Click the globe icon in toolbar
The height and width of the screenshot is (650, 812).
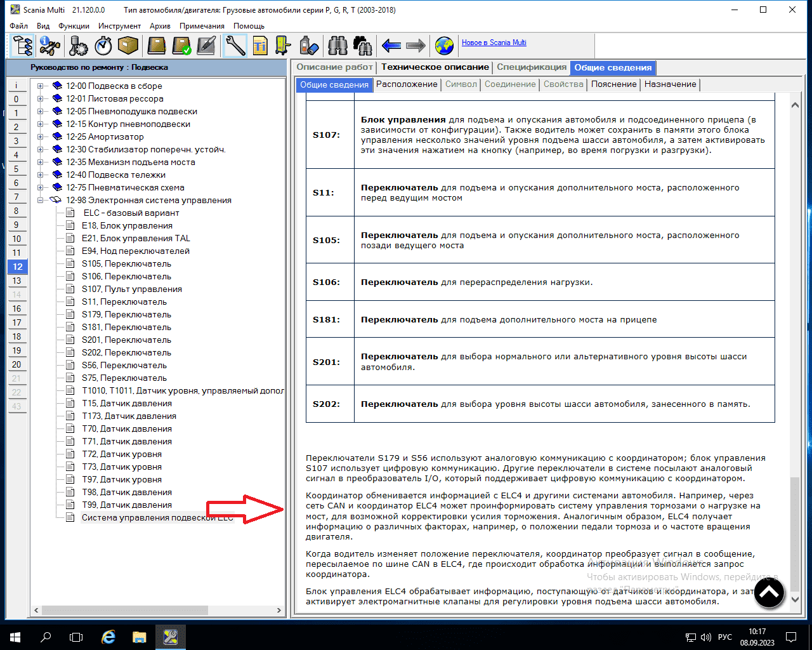tap(444, 46)
